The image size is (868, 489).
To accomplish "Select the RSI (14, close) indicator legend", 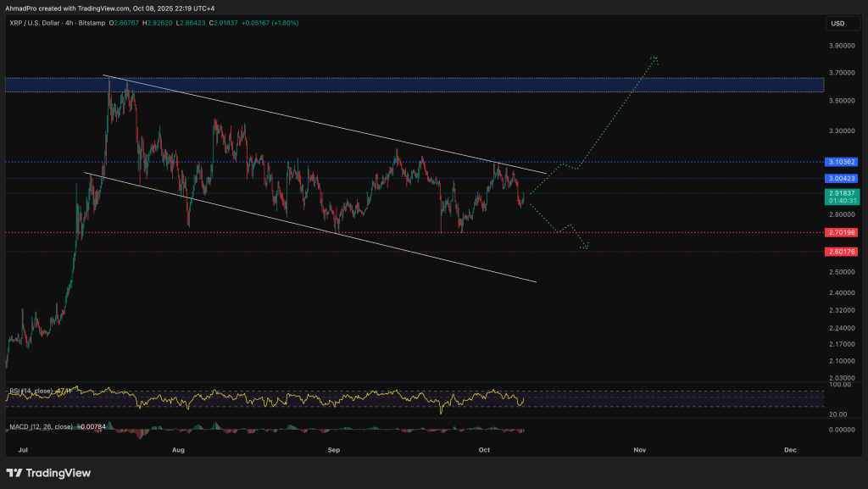I will tap(30, 392).
